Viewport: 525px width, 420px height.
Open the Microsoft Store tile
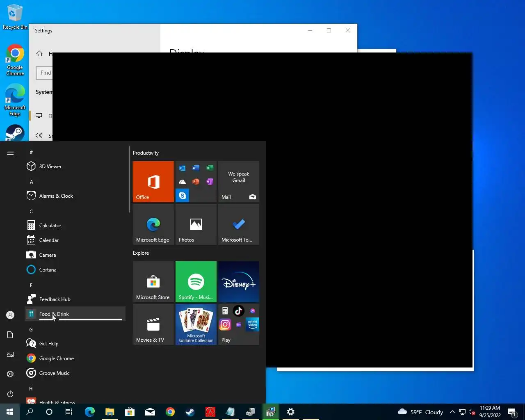(153, 282)
